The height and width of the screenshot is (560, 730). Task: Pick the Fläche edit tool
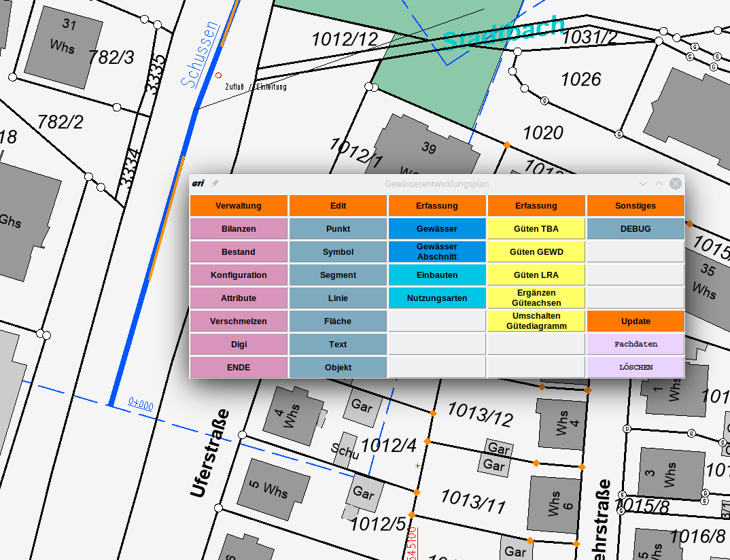(338, 321)
